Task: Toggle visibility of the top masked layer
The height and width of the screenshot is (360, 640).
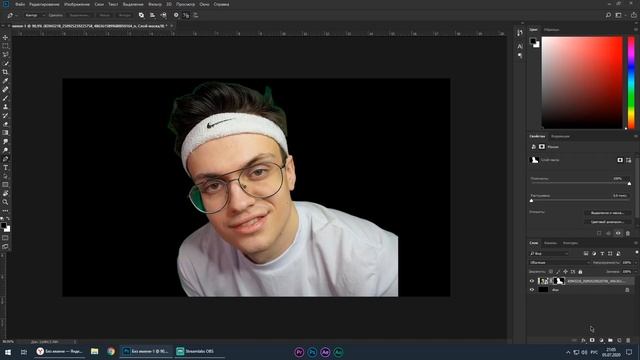Action: (x=532, y=281)
